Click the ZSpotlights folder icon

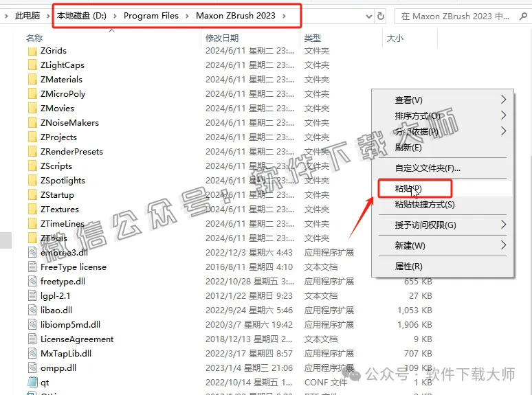coord(32,181)
